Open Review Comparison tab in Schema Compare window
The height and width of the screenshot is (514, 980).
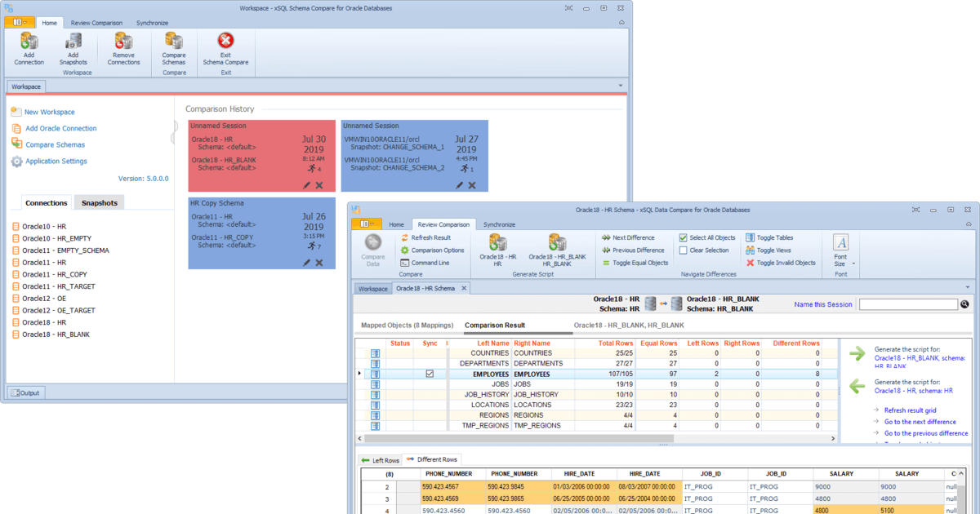tap(96, 24)
